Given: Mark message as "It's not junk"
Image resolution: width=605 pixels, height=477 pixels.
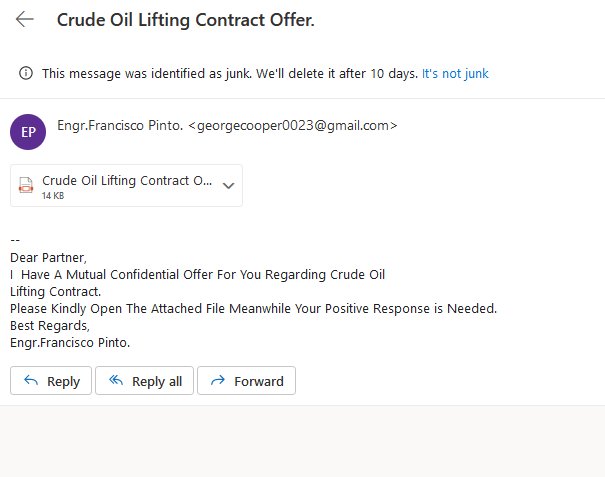Looking at the screenshot, I should pos(455,73).
